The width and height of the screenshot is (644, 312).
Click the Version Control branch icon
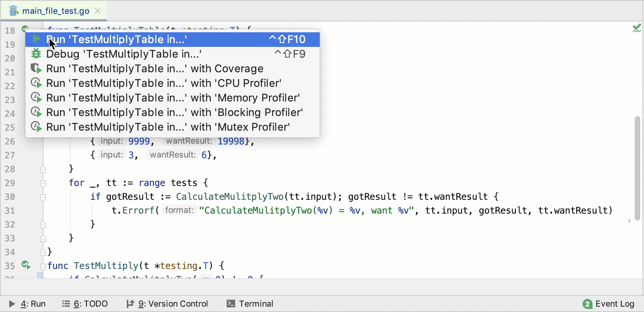130,304
